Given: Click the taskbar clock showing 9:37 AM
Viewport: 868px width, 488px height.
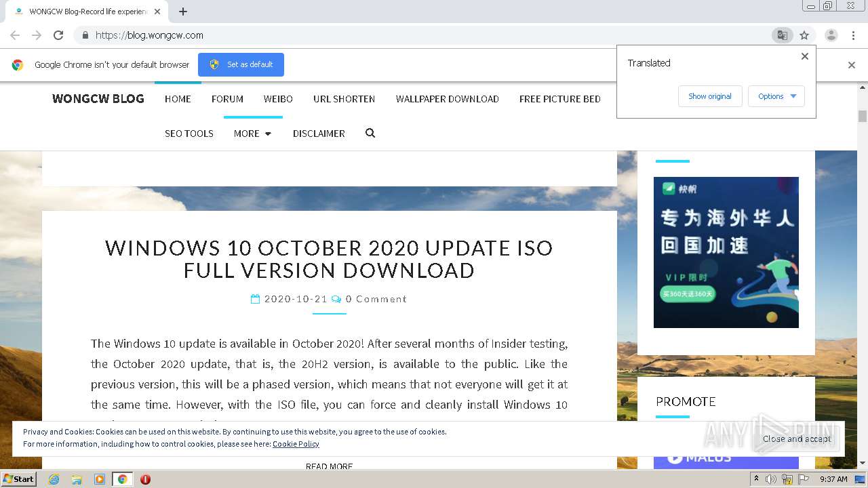Looking at the screenshot, I should point(833,479).
